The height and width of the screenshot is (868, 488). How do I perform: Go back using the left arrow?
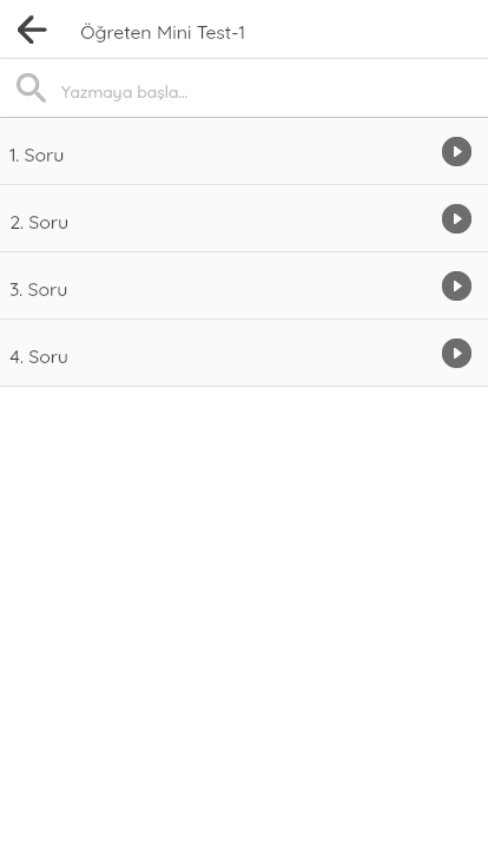(32, 30)
